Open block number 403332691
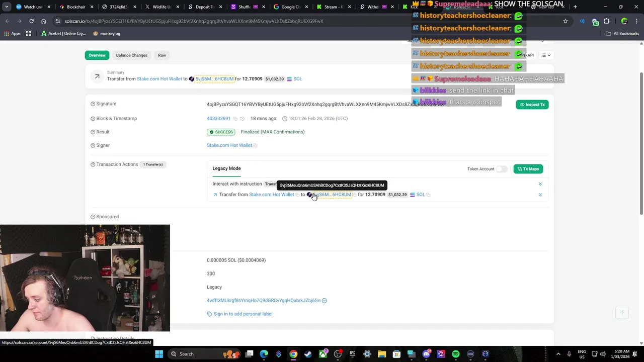This screenshot has width=644, height=362. (x=218, y=119)
